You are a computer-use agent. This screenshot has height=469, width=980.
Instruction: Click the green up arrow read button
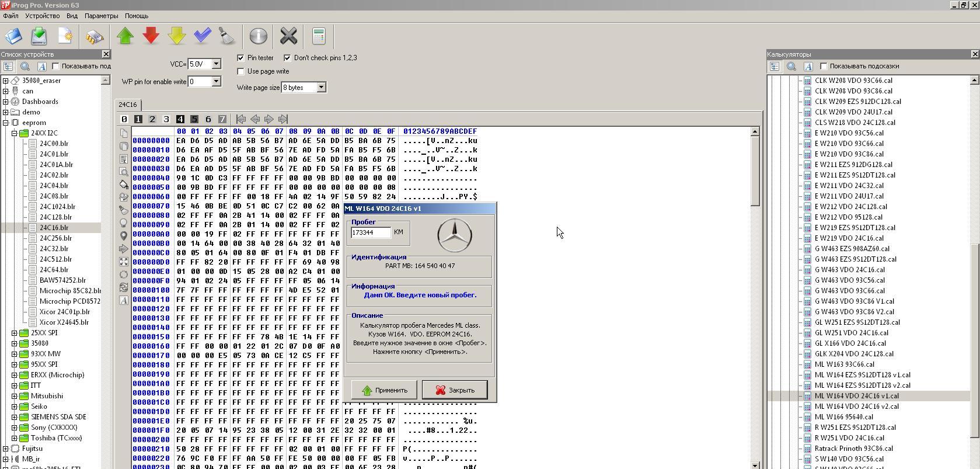click(125, 36)
